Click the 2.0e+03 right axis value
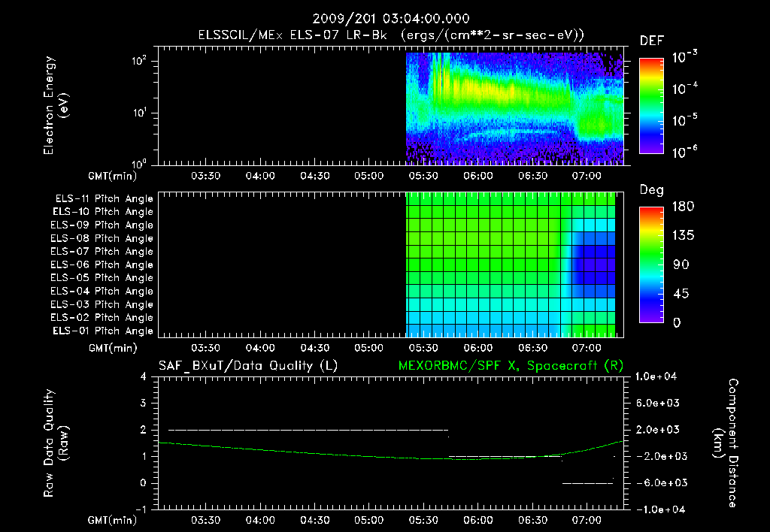This screenshot has width=770, height=532. (658, 429)
